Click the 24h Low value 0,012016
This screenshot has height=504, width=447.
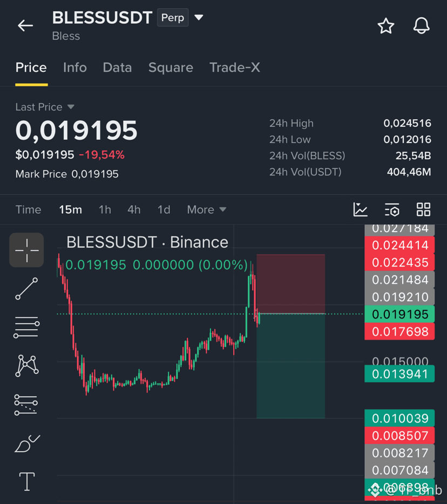point(407,139)
